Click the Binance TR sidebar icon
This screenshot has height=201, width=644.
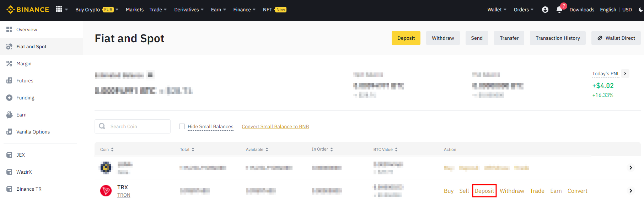9,189
